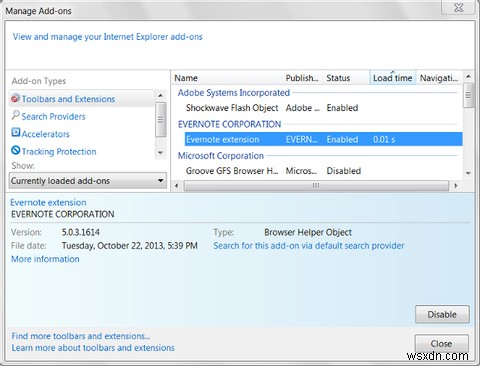
Task: Sort by Publisher column header
Action: tap(302, 78)
